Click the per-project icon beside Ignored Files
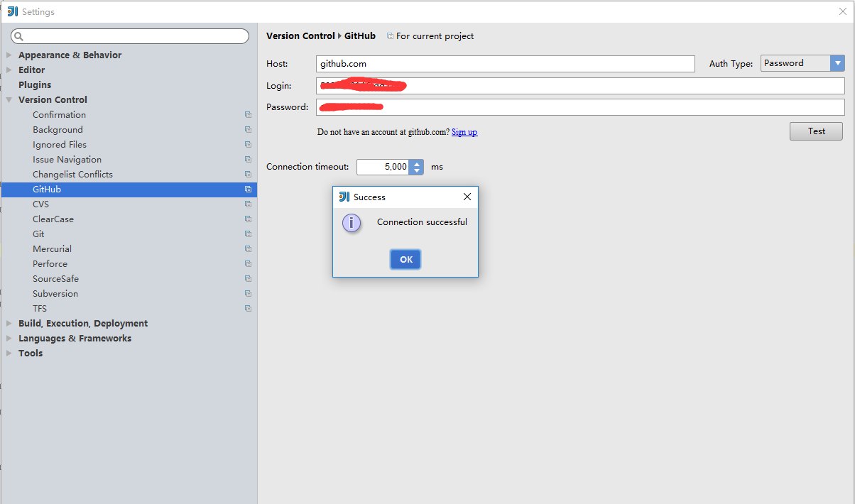Viewport: 855px width, 504px height. 248,145
